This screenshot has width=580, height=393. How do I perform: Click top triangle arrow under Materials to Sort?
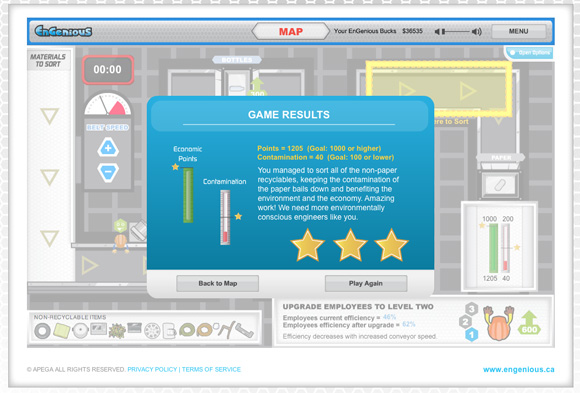pos(50,116)
